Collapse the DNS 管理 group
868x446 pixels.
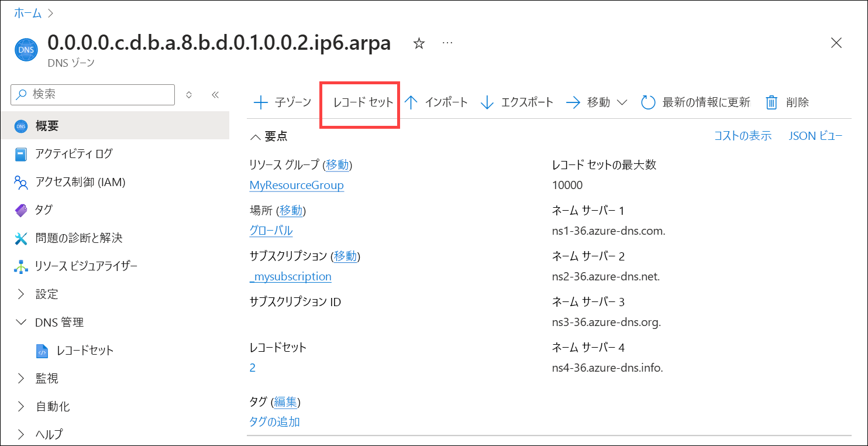21,322
